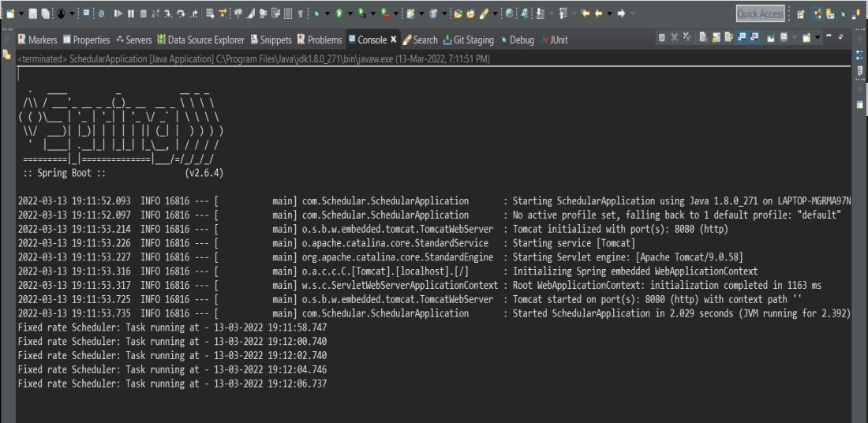Click the Open Perspective icon
The image size is (868, 423).
click(x=800, y=14)
